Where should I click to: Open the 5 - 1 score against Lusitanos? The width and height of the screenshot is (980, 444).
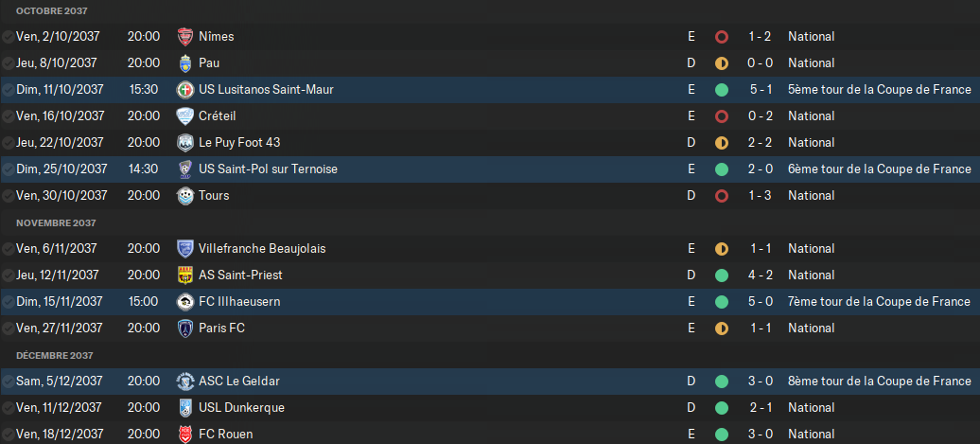tap(761, 89)
